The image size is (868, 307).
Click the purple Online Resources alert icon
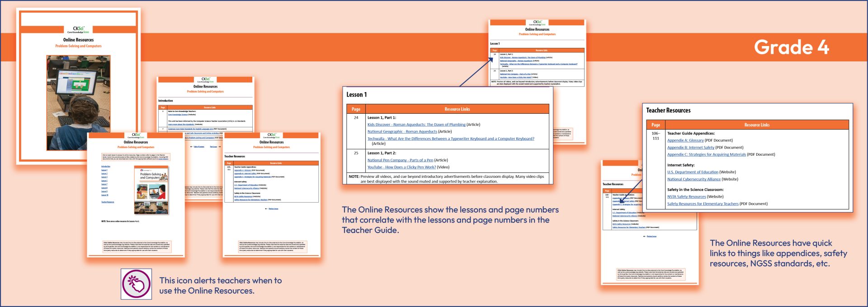pos(136,284)
